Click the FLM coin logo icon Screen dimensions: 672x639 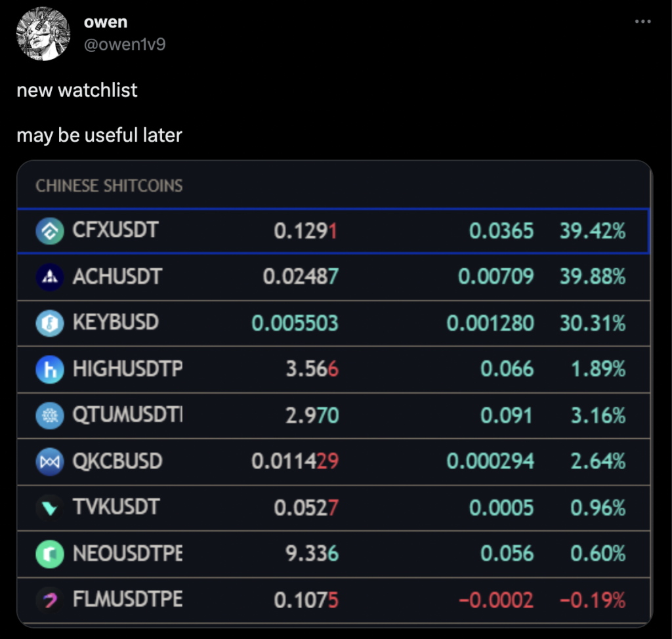click(50, 600)
